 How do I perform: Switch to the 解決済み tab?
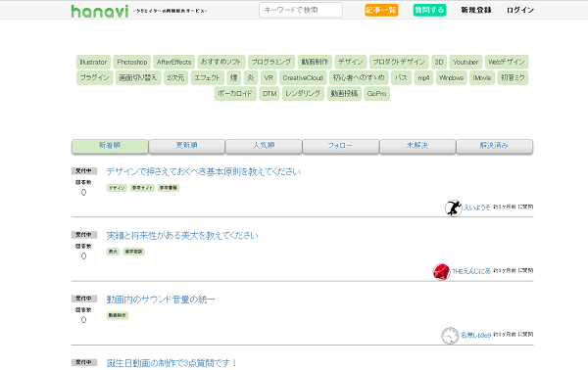(495, 146)
